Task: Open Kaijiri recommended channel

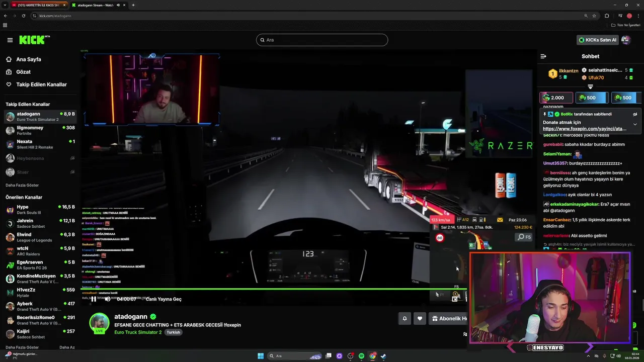Action: point(40,334)
